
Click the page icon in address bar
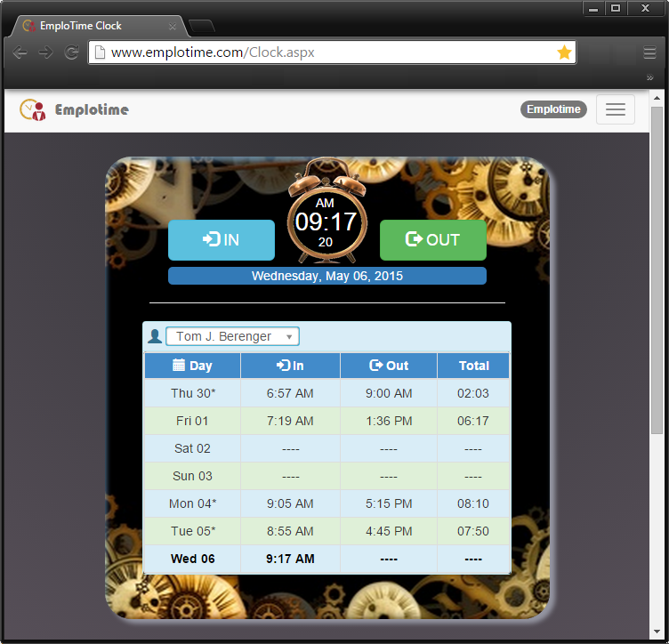coord(100,52)
